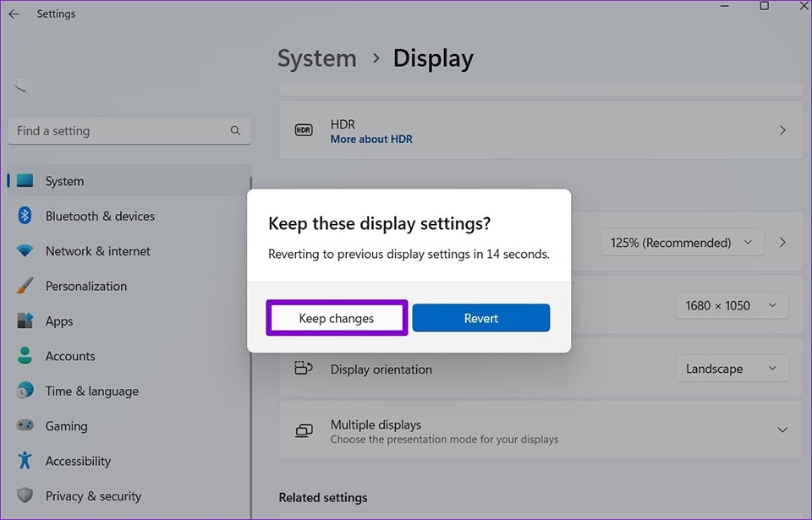Image resolution: width=812 pixels, height=520 pixels.
Task: Open Privacy & security settings
Action: (x=25, y=495)
